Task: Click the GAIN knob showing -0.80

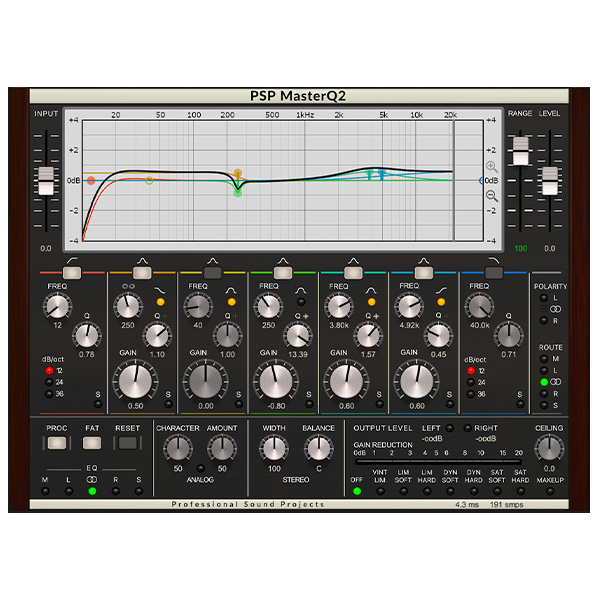Action: click(x=276, y=382)
